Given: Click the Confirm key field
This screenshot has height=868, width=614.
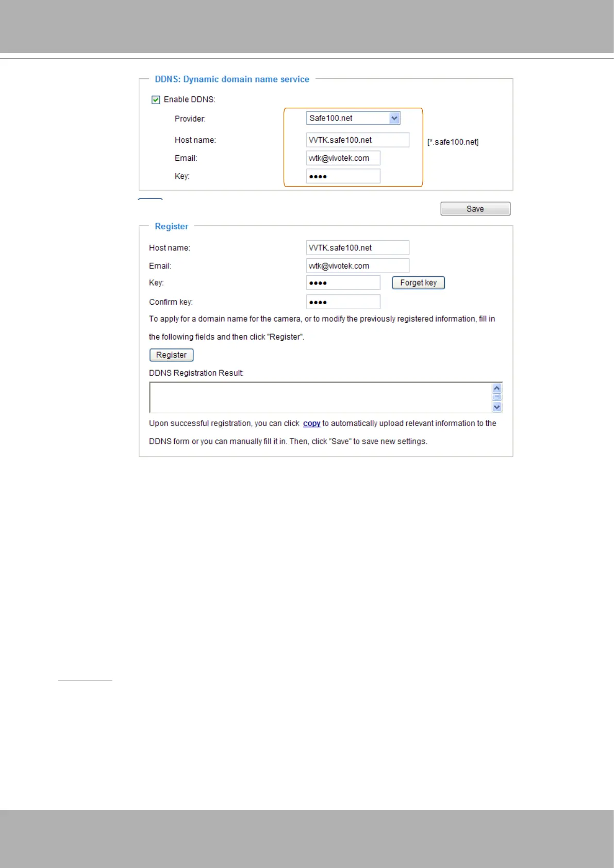Looking at the screenshot, I should [x=343, y=302].
